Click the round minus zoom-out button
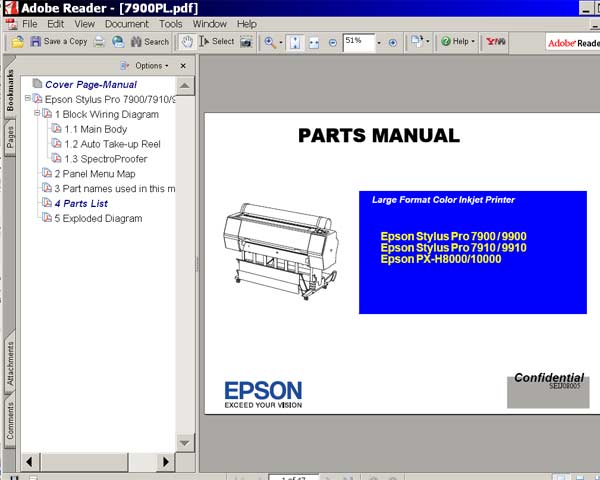600x480 pixels. [x=333, y=42]
